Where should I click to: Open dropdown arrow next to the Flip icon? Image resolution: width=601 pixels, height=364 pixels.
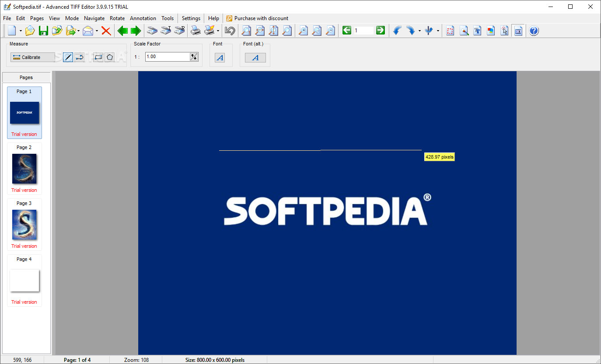point(438,31)
